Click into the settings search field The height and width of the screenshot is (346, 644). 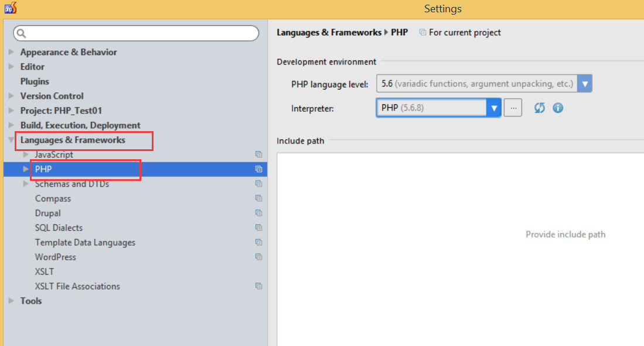pyautogui.click(x=141, y=33)
